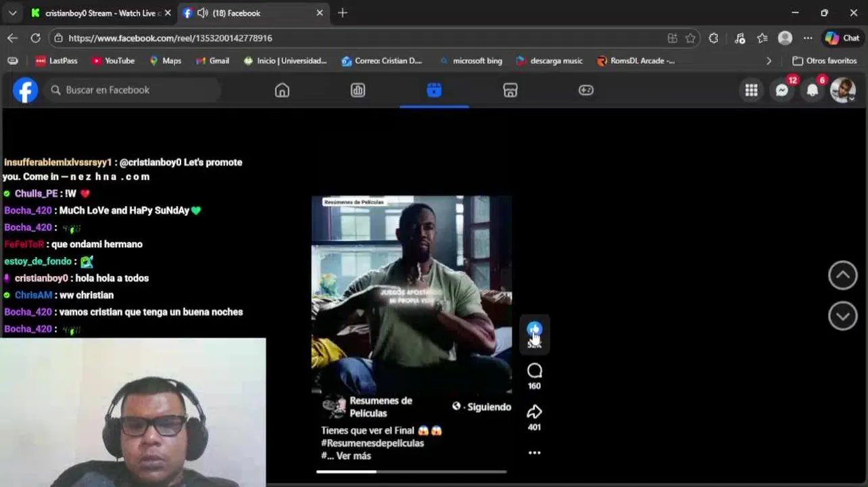Open the reel three-dot options menu
This screenshot has height=487, width=868.
coord(534,453)
